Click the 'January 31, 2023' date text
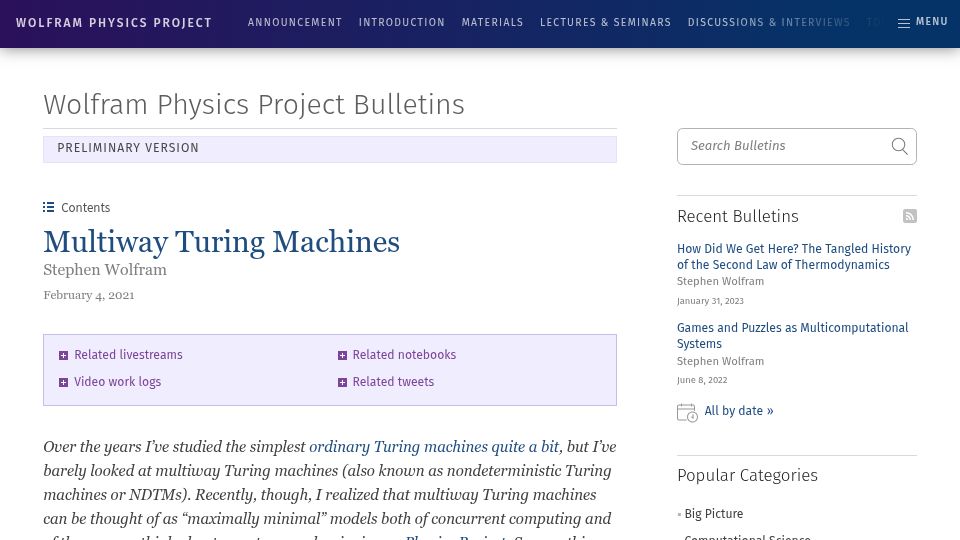The width and height of the screenshot is (960, 540). (710, 301)
